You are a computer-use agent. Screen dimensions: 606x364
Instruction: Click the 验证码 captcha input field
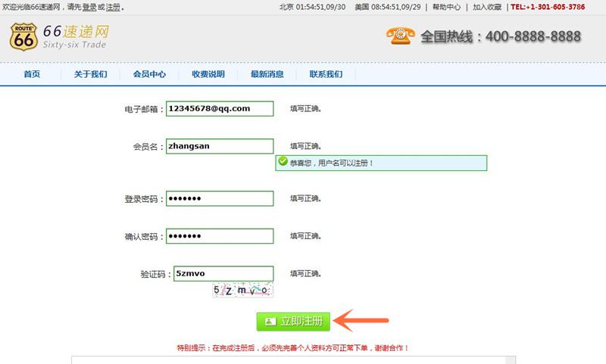(x=222, y=274)
